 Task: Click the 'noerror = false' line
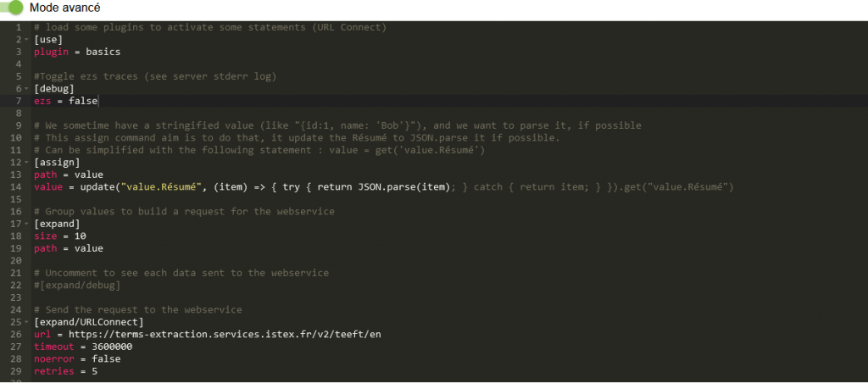pyautogui.click(x=77, y=358)
